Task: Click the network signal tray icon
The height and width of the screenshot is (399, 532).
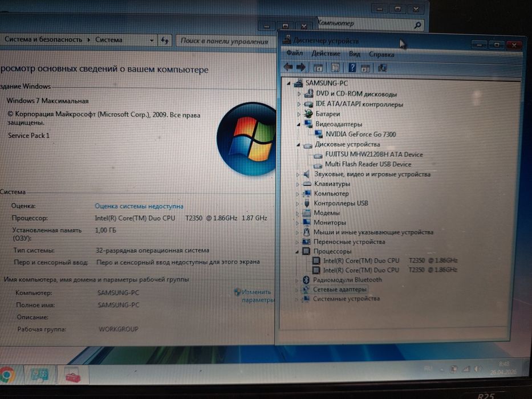Action: pos(465,369)
